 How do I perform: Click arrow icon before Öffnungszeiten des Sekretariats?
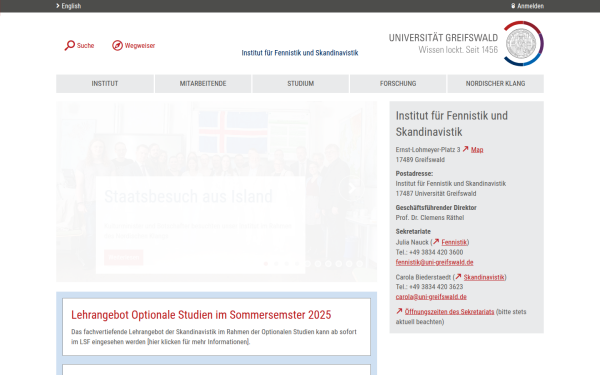pos(399,311)
